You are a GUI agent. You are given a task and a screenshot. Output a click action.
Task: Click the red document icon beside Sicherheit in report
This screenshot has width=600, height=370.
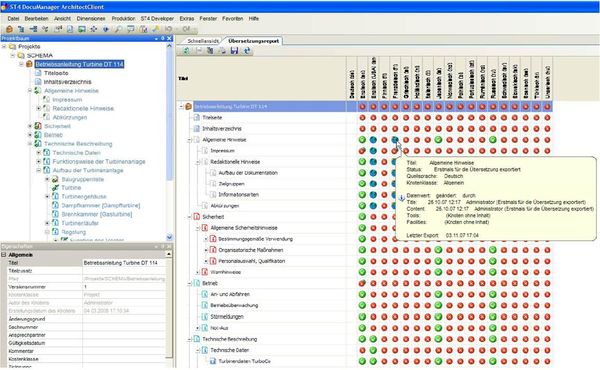(x=197, y=217)
